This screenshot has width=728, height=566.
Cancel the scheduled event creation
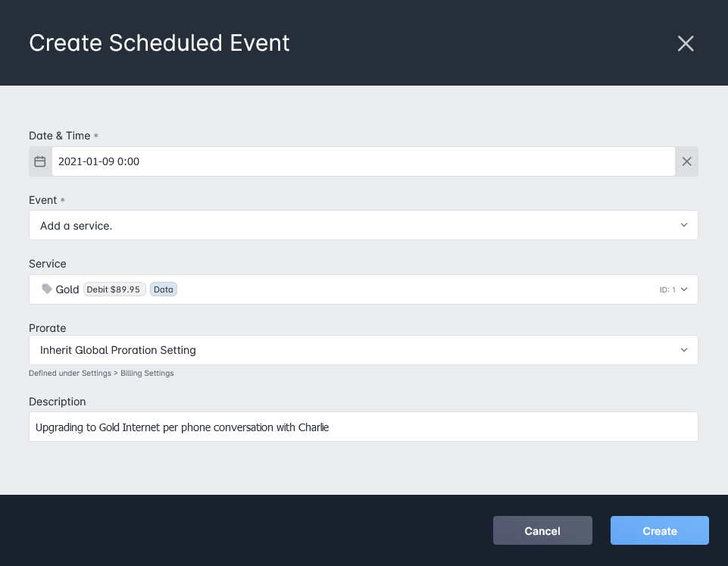[542, 530]
